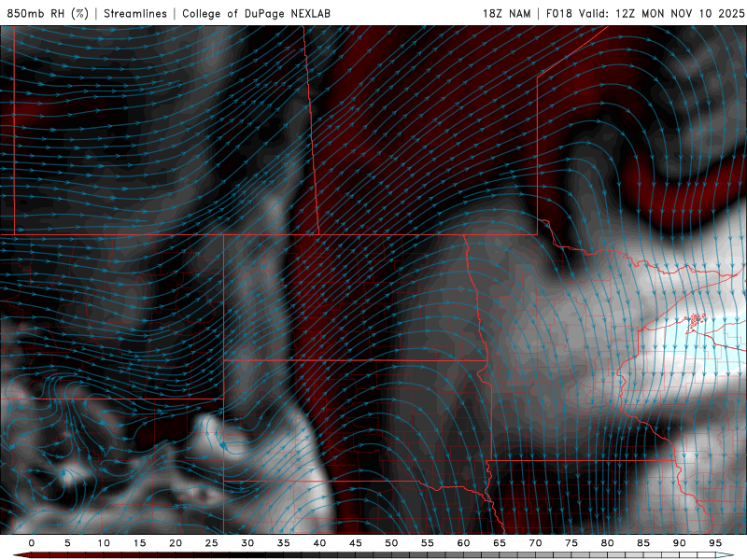This screenshot has width=747, height=560.
Task: Click the "15" label on the color scale
Action: click(139, 543)
